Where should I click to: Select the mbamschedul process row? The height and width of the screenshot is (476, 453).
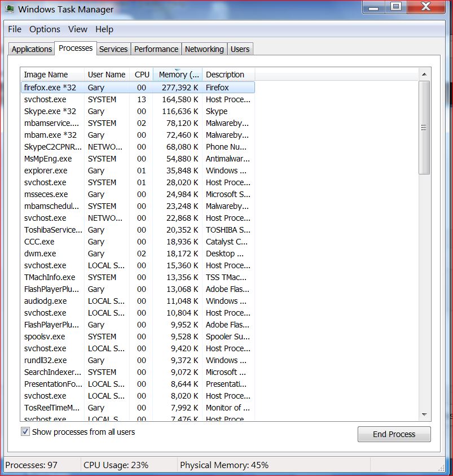tap(138, 206)
